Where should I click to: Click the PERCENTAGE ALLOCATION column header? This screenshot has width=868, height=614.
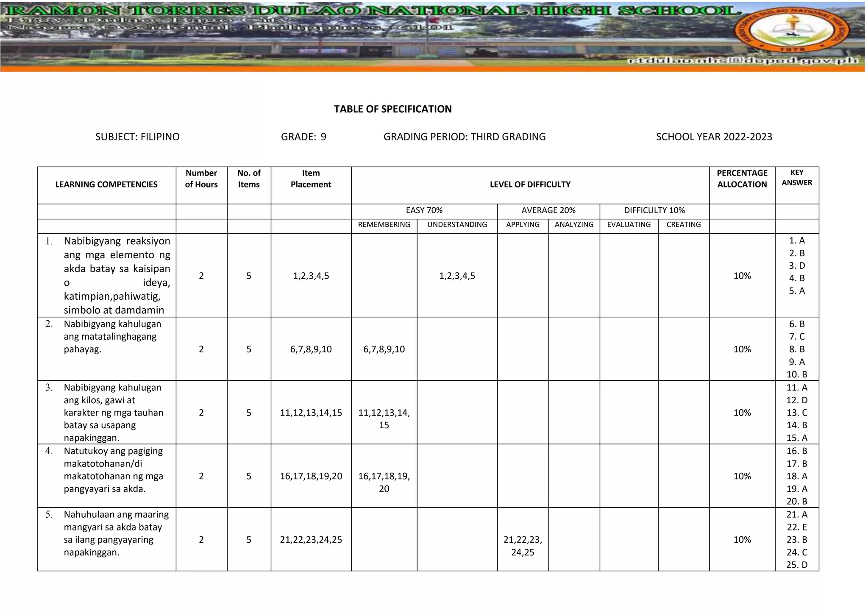(x=742, y=179)
